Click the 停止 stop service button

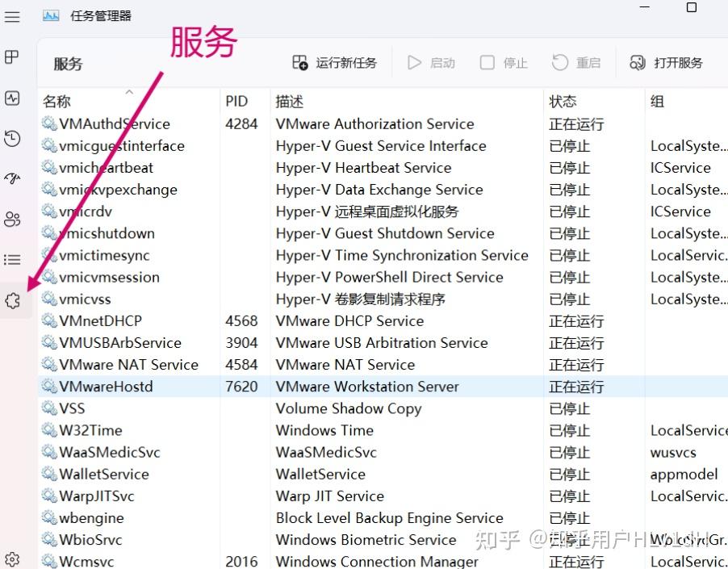pyautogui.click(x=504, y=63)
